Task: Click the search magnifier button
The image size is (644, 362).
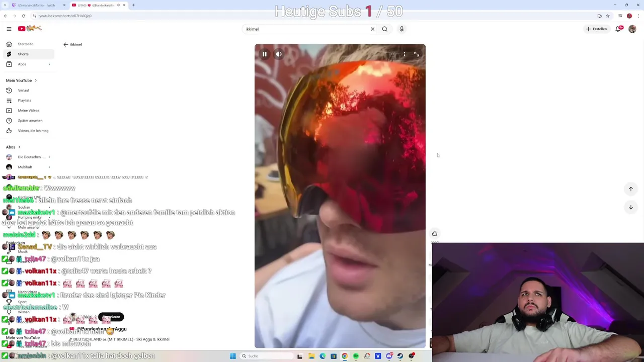Action: tap(385, 29)
